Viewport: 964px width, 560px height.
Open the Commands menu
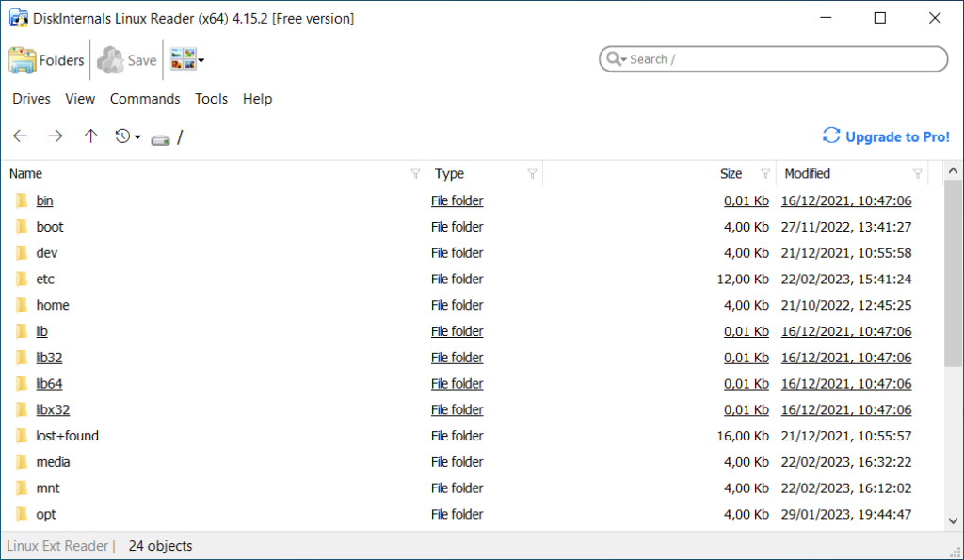[145, 99]
